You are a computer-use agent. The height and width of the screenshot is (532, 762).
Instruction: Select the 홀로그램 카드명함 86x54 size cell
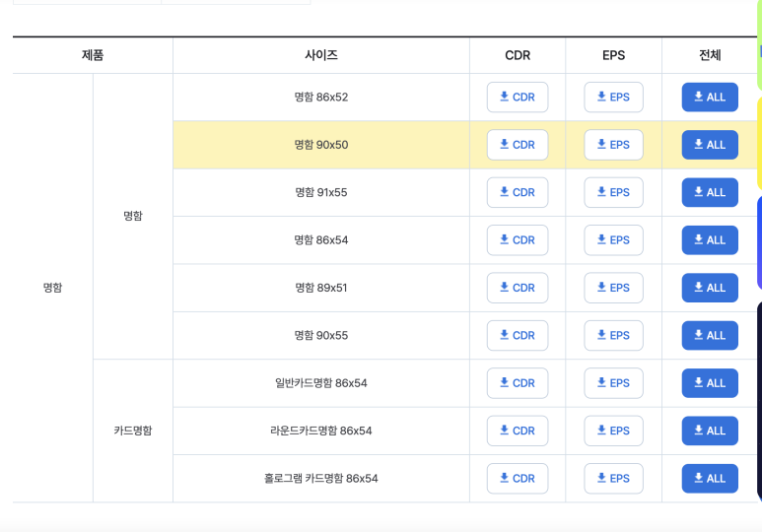click(321, 478)
